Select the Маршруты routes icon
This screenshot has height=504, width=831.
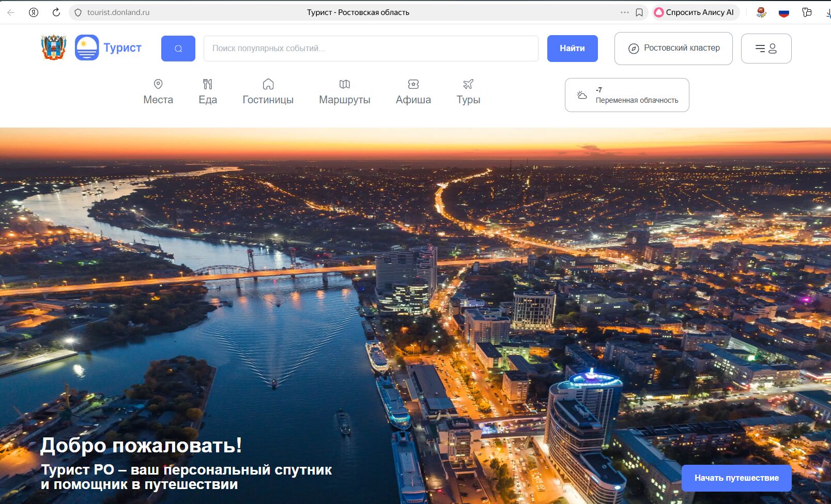coord(345,84)
